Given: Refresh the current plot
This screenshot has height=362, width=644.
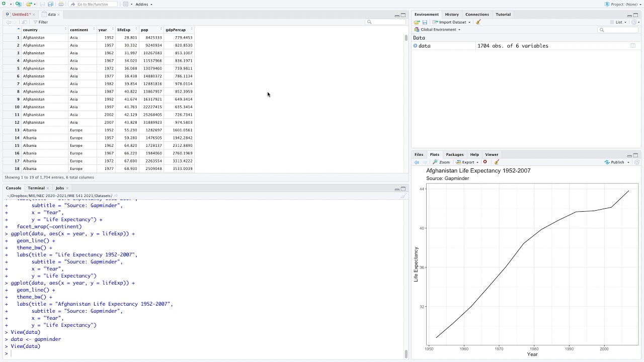Looking at the screenshot, I should point(637,162).
